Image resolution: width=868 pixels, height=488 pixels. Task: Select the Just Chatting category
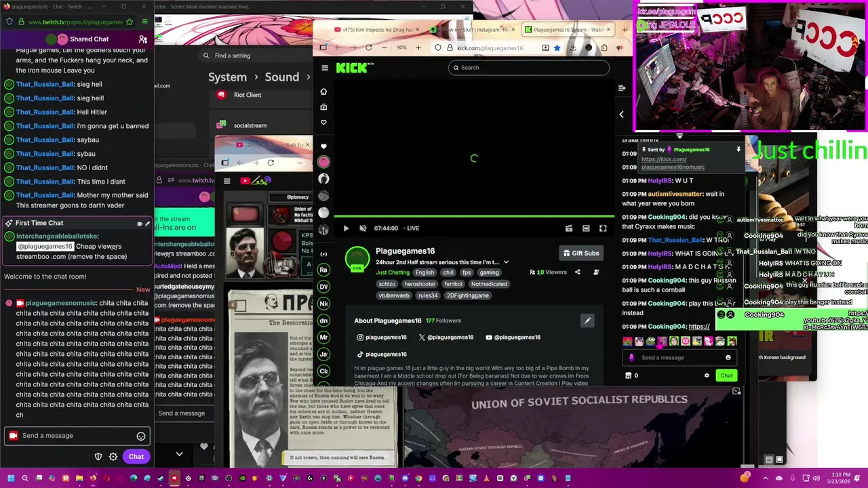pos(393,272)
